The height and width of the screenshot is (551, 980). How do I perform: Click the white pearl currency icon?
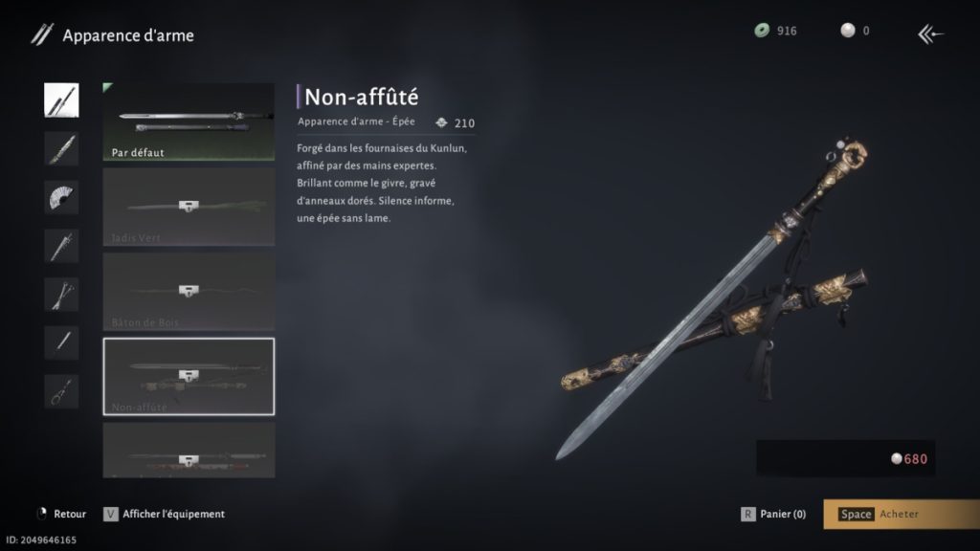(848, 30)
